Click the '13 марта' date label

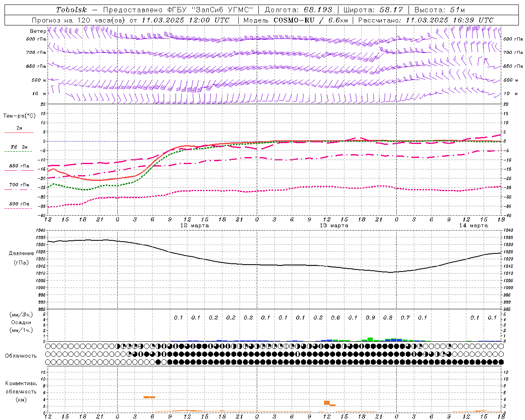pyautogui.click(x=334, y=226)
